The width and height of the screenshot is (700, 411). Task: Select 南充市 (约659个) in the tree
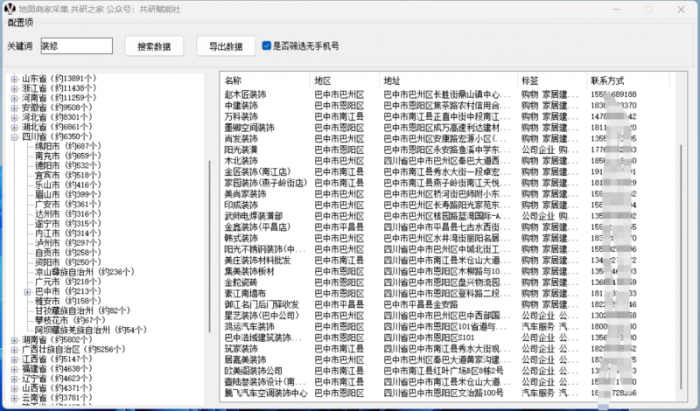[x=68, y=156]
